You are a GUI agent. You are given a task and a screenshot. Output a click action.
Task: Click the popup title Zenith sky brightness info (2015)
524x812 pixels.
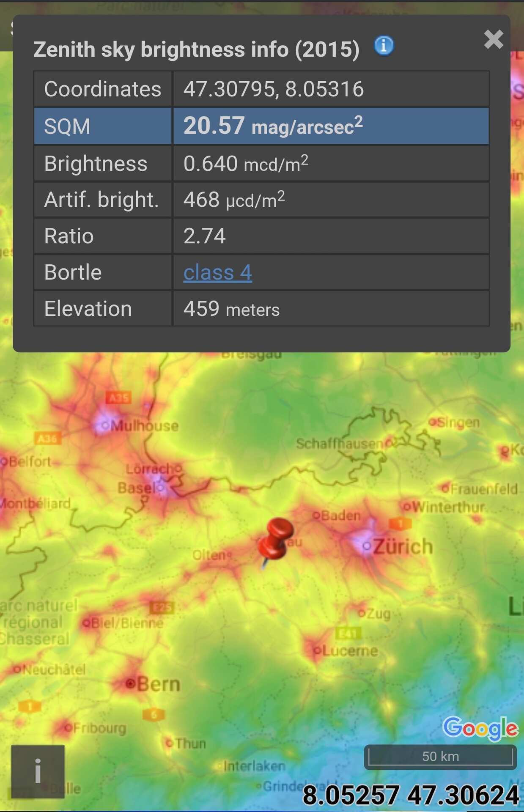pos(197,49)
